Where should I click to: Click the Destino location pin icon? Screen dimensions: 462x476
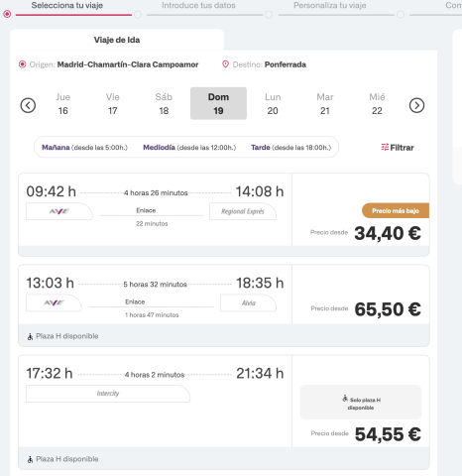pos(225,64)
